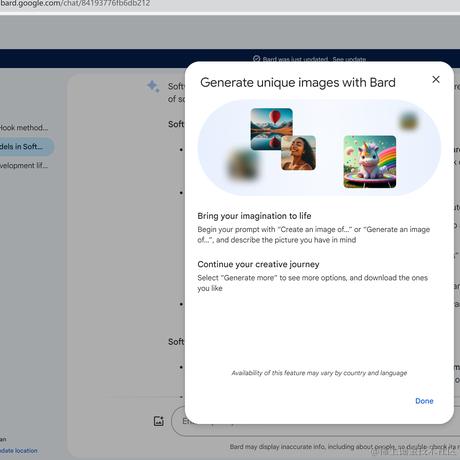
Task: Click the Update location link
Action: (19, 451)
